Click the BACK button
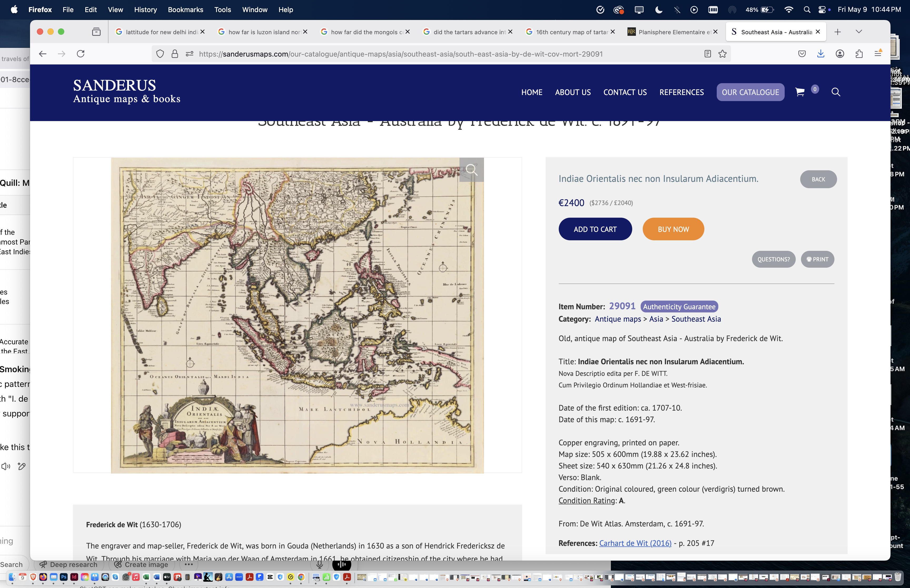The width and height of the screenshot is (910, 588). coord(818,179)
